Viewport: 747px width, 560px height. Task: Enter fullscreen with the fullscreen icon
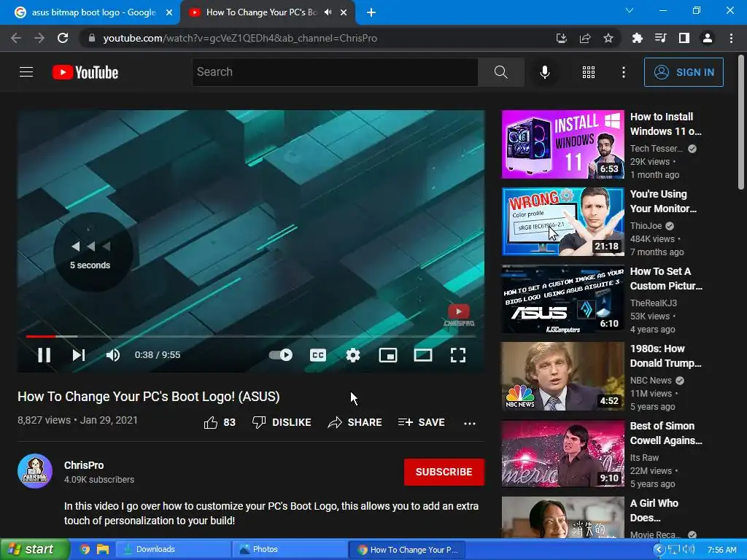click(458, 355)
